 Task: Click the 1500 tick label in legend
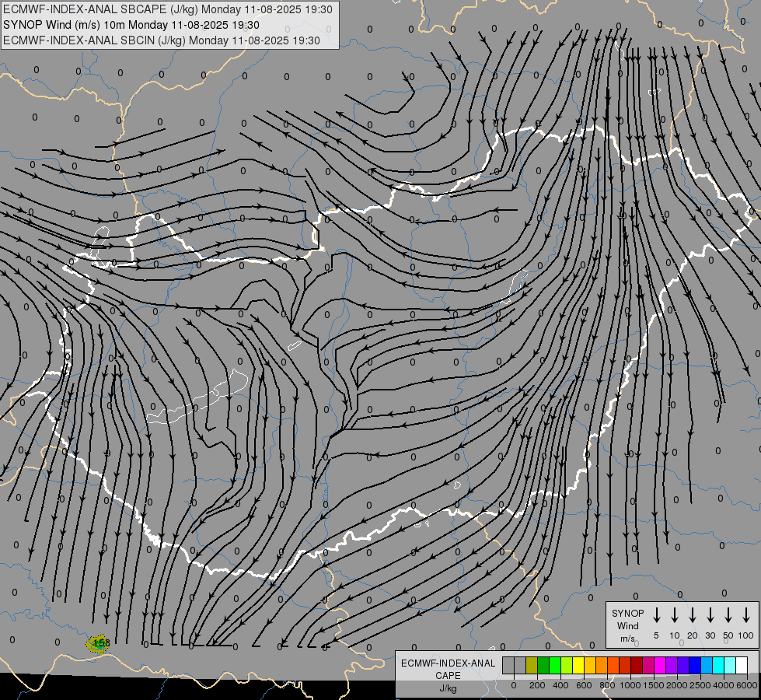[654, 685]
